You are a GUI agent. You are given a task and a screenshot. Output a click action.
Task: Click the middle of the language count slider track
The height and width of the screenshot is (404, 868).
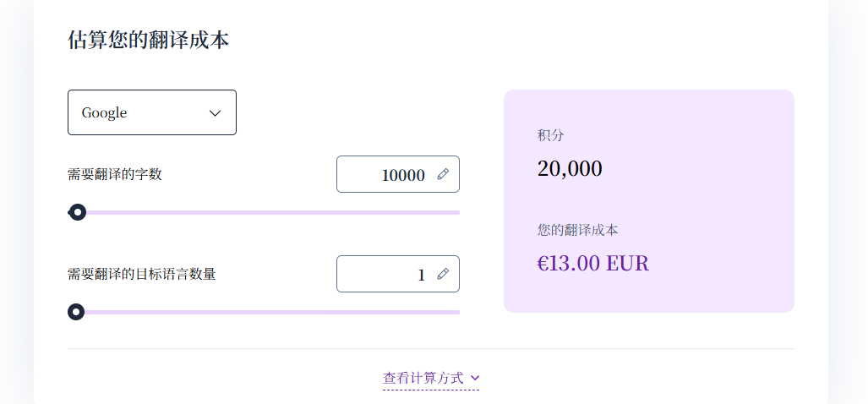(264, 312)
